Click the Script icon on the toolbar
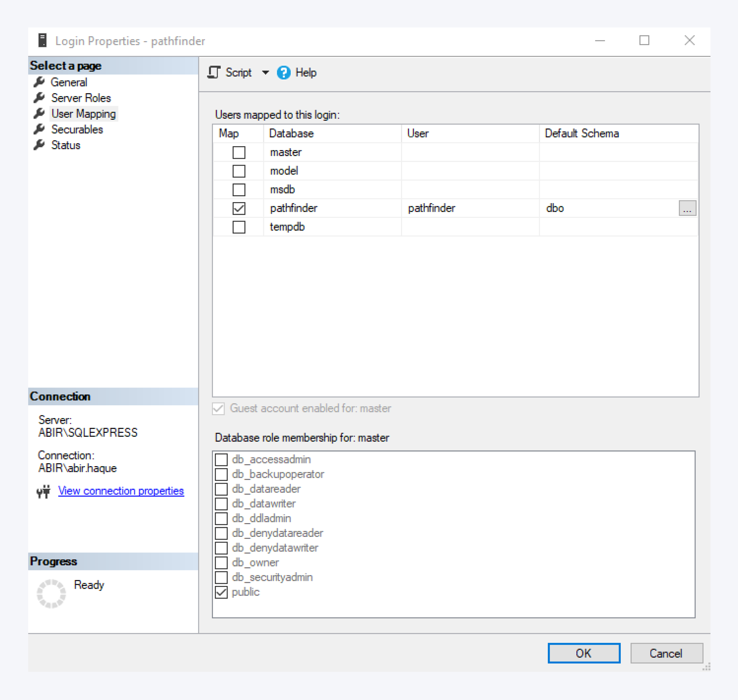This screenshot has width=738, height=700. click(215, 73)
